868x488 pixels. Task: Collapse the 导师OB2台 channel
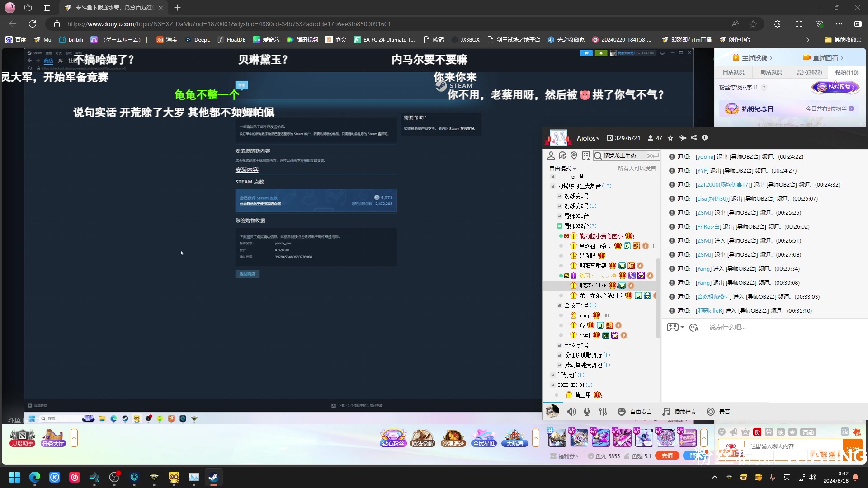(x=560, y=226)
